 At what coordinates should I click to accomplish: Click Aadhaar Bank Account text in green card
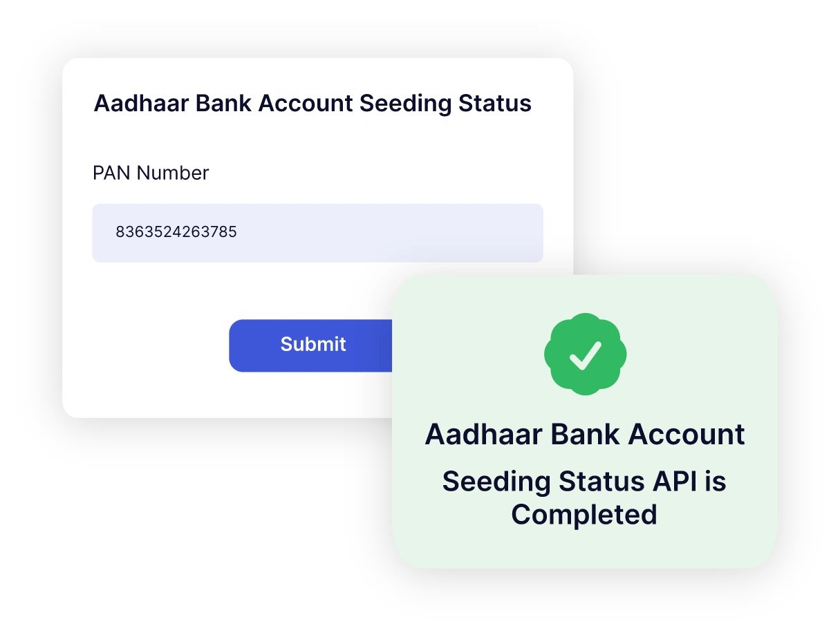tap(584, 434)
